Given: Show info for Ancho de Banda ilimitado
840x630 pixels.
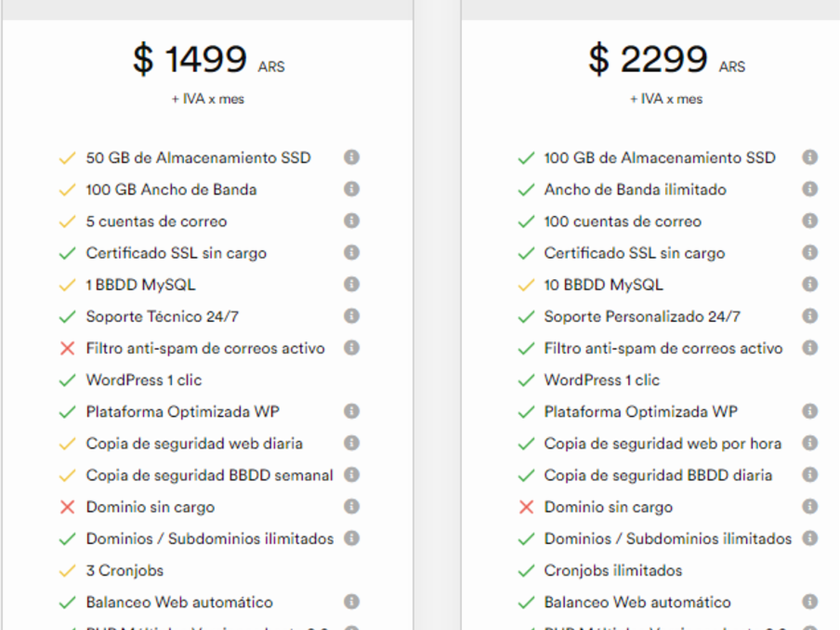Looking at the screenshot, I should pyautogui.click(x=810, y=189).
